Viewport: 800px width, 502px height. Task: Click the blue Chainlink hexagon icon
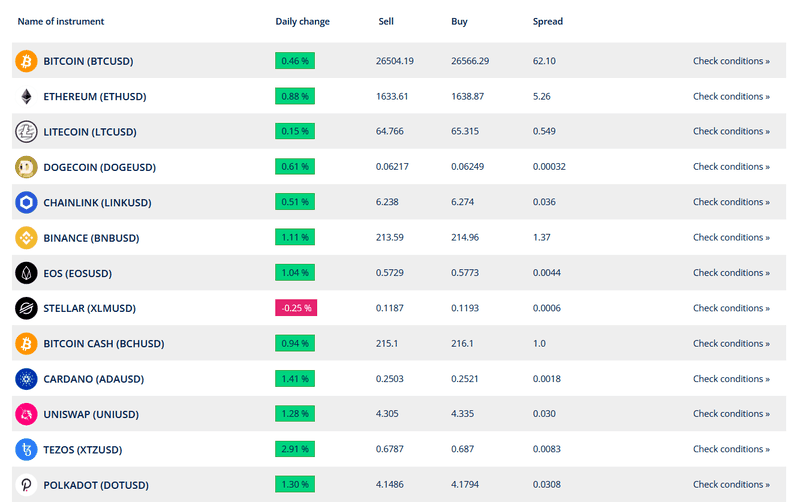pyautogui.click(x=26, y=203)
